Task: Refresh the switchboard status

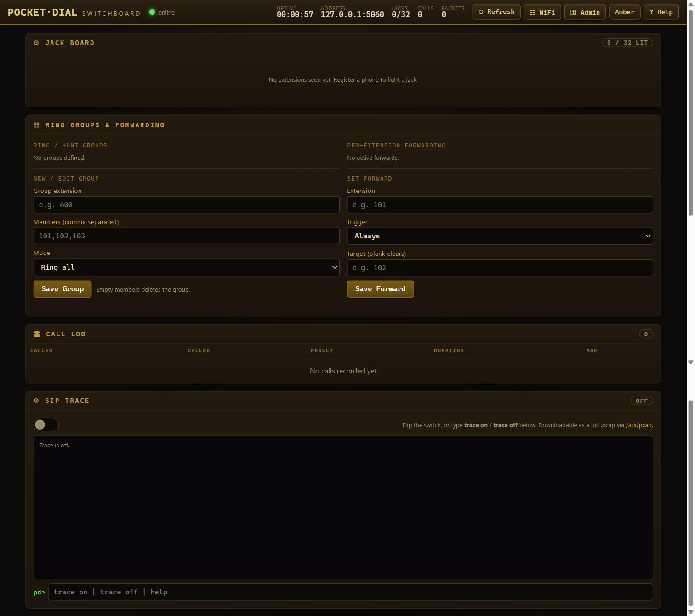Action: click(496, 12)
